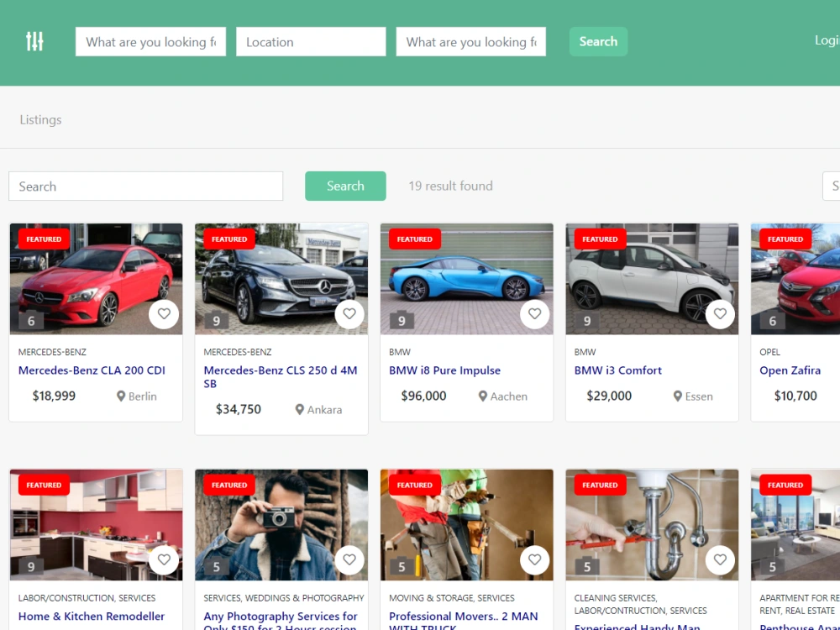
Task: Click the Aachen location pin icon
Action: coord(483,396)
